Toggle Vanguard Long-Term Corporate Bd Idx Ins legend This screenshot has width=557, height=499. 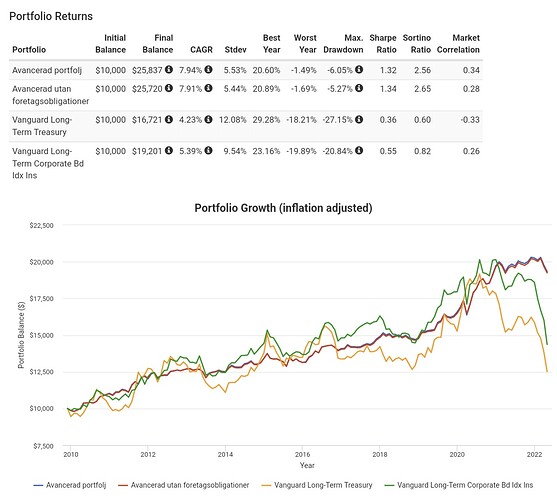pyautogui.click(x=459, y=485)
